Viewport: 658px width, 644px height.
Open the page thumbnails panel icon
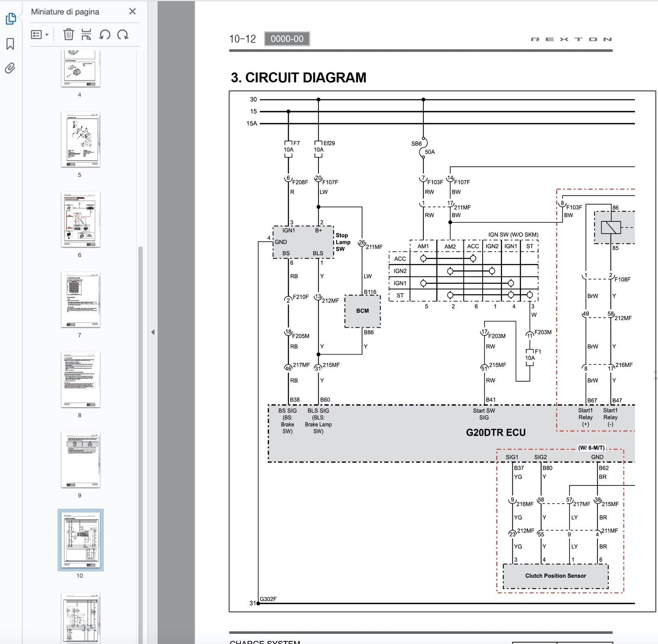point(11,19)
